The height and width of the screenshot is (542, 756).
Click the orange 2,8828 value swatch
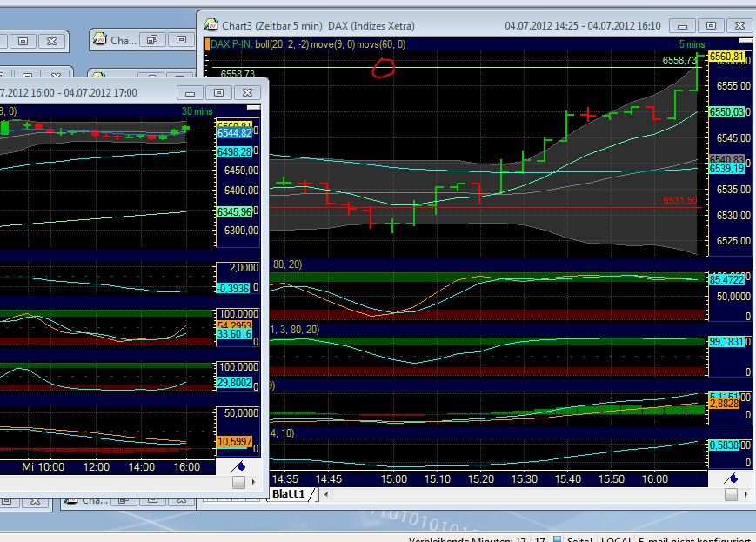point(723,403)
